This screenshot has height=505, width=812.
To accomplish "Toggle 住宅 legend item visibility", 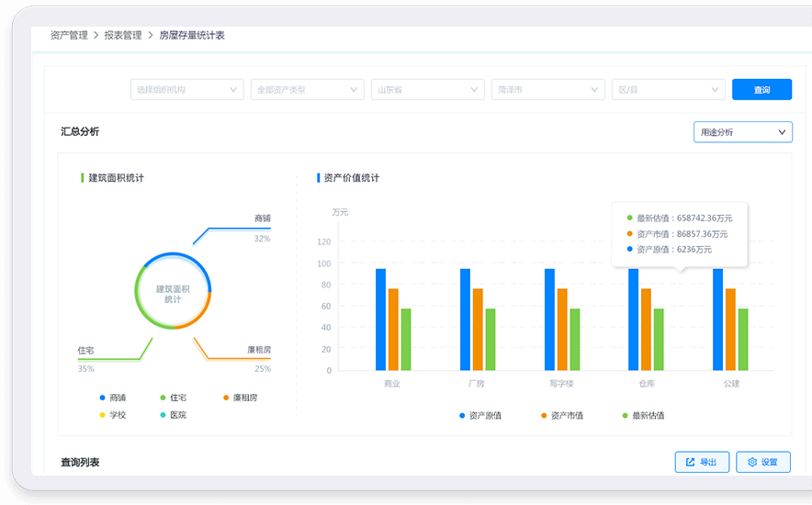I will pyautogui.click(x=173, y=398).
